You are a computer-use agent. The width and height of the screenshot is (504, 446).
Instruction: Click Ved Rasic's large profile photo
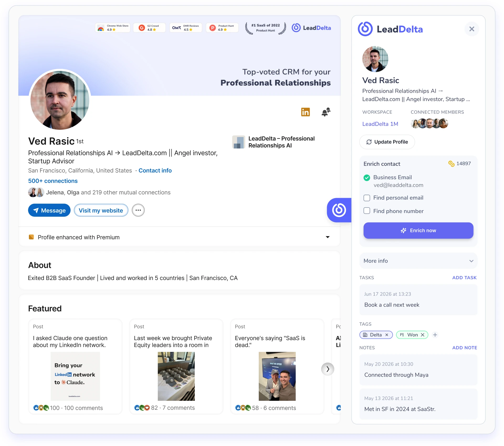[x=60, y=100]
